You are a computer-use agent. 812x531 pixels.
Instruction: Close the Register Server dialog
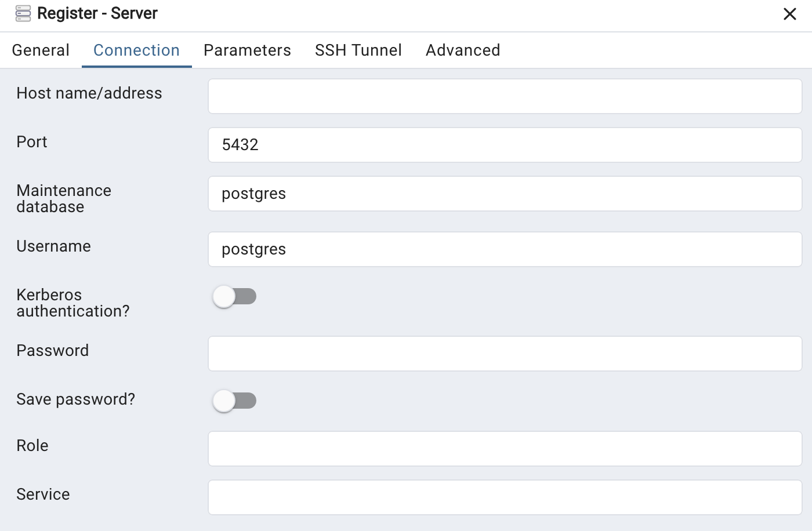[790, 14]
